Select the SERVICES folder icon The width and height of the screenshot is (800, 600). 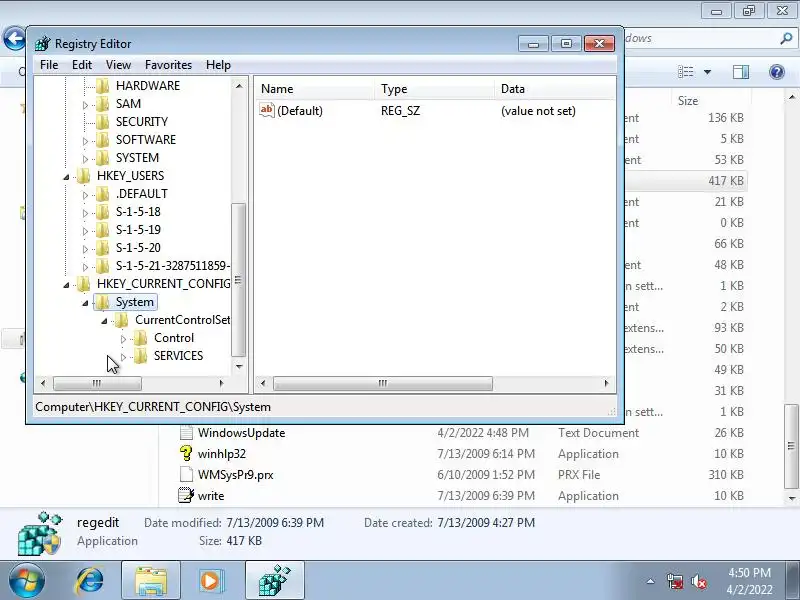point(140,355)
